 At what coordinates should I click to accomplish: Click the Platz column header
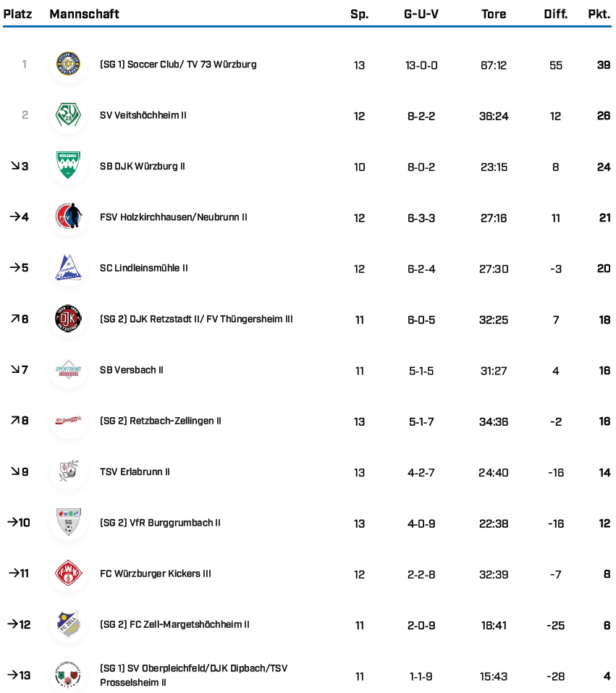point(18,14)
